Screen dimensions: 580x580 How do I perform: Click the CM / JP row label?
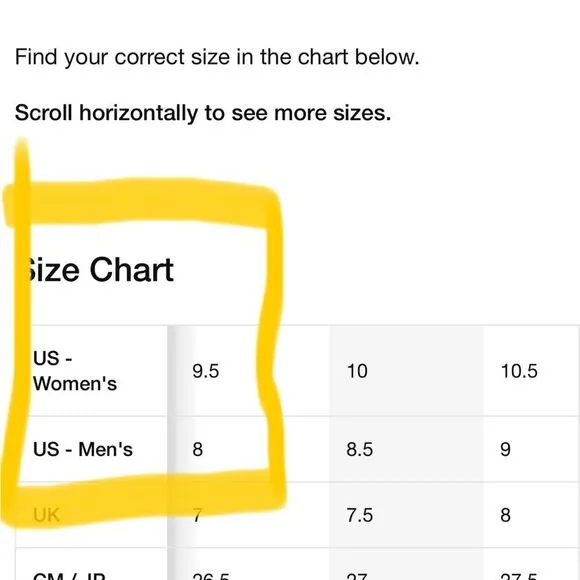(69, 576)
